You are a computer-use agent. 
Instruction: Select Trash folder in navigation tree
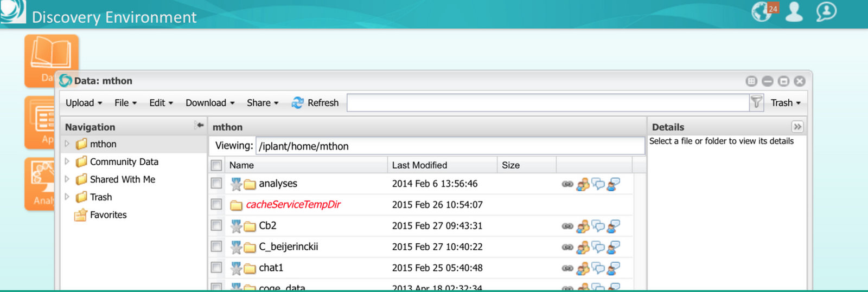pos(101,197)
